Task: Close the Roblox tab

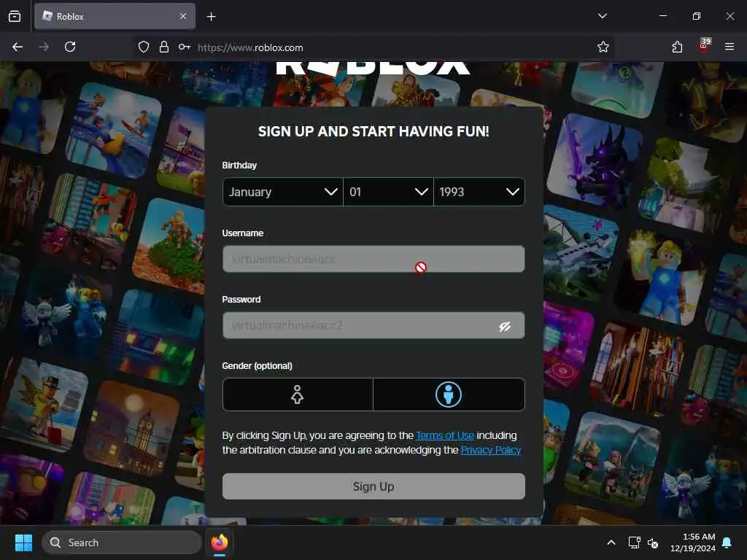Action: [x=183, y=16]
